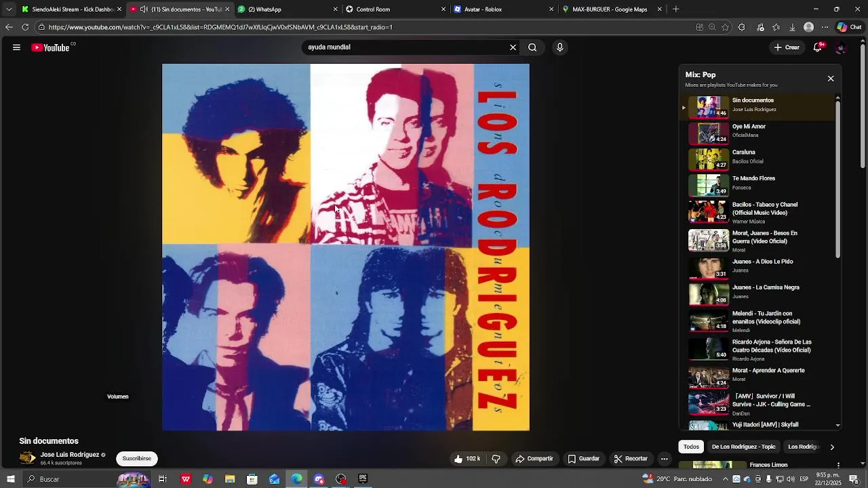Select the Todos filter chip
Viewport: 868px width, 488px height.
coord(691,447)
